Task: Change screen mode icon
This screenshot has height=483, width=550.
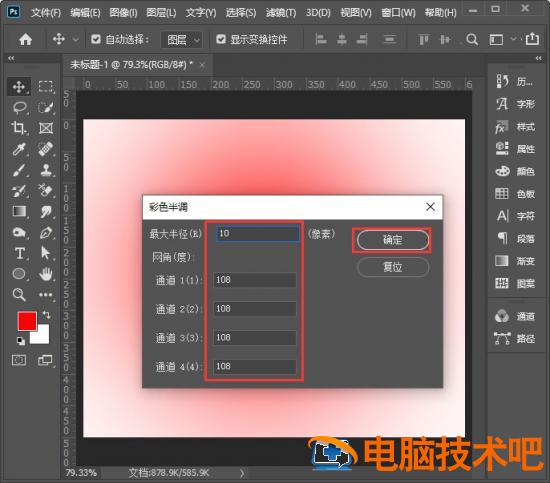Action: [46, 360]
